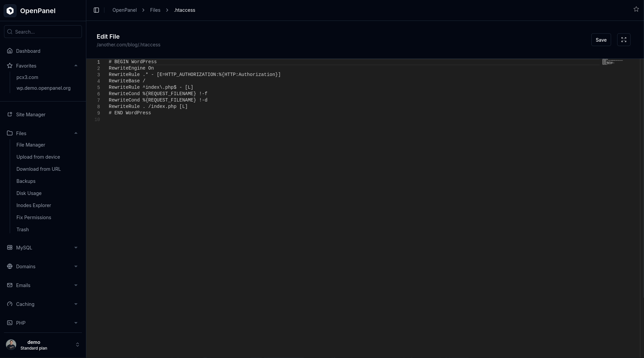Click the 'RewriteEngine On' line
644x358 pixels.
(131, 68)
